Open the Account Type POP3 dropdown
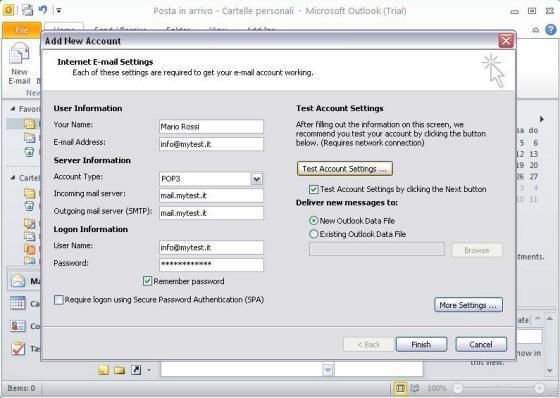Viewport: 560px width, 398px height. click(256, 179)
